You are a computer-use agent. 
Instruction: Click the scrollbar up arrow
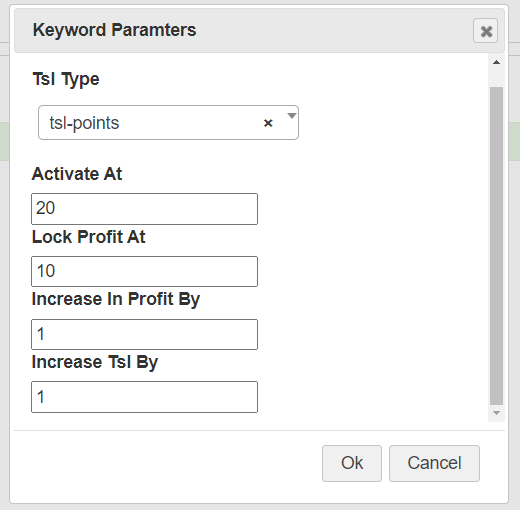496,62
